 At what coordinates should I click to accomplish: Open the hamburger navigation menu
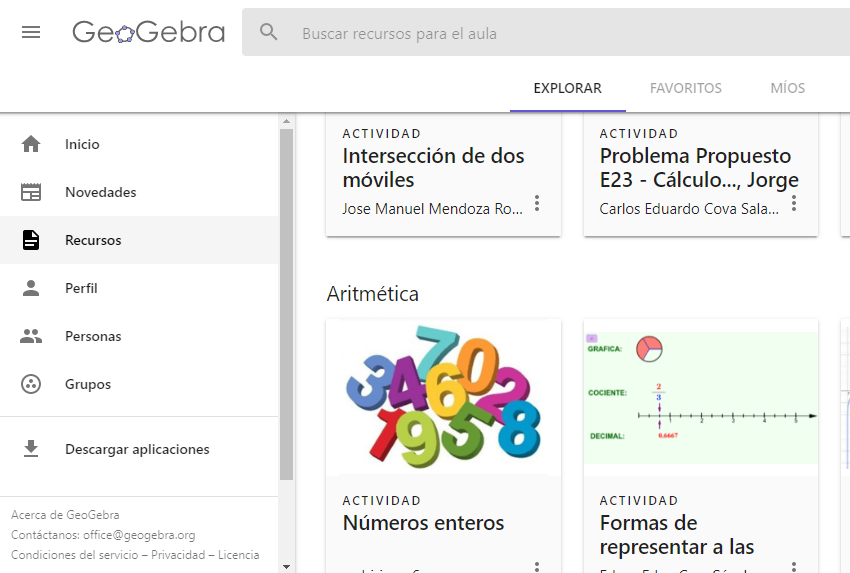click(x=31, y=33)
